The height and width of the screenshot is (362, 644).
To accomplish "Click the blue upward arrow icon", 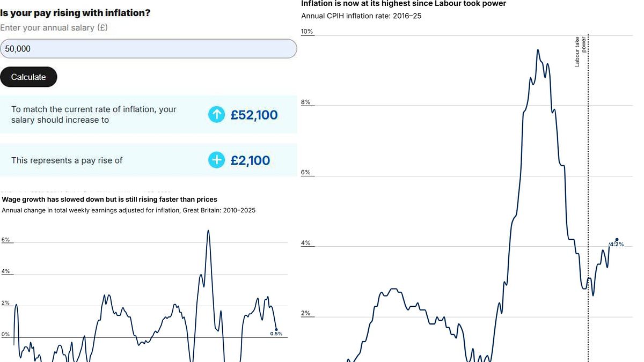I will tap(216, 114).
